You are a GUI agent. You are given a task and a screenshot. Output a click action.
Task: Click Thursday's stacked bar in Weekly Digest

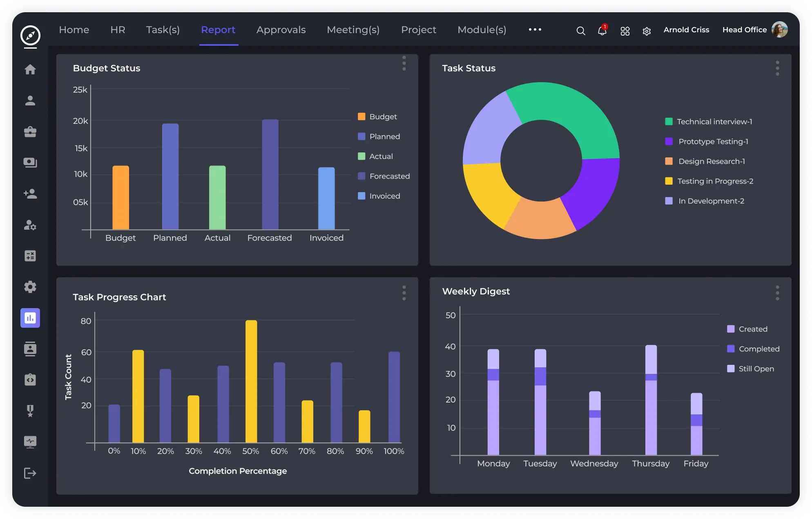point(651,400)
